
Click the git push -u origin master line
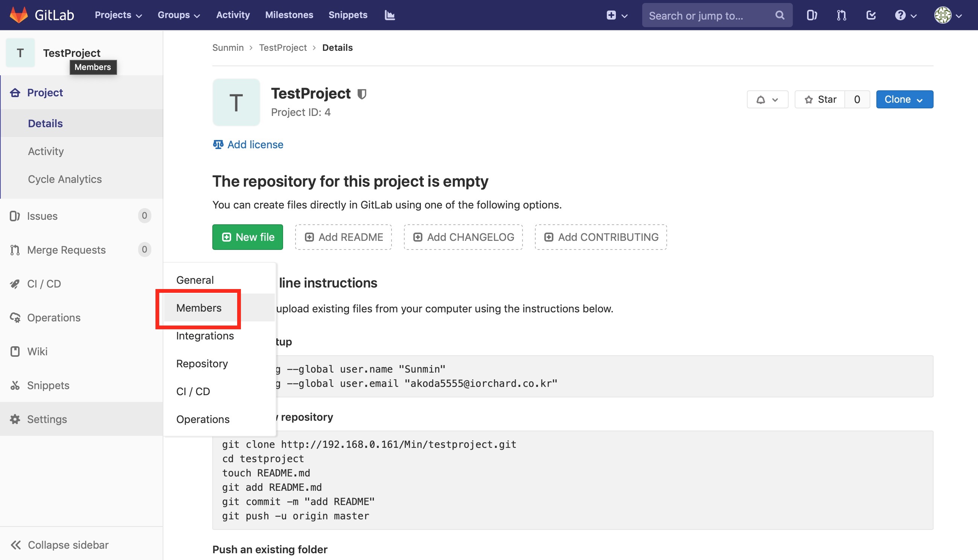tap(296, 515)
